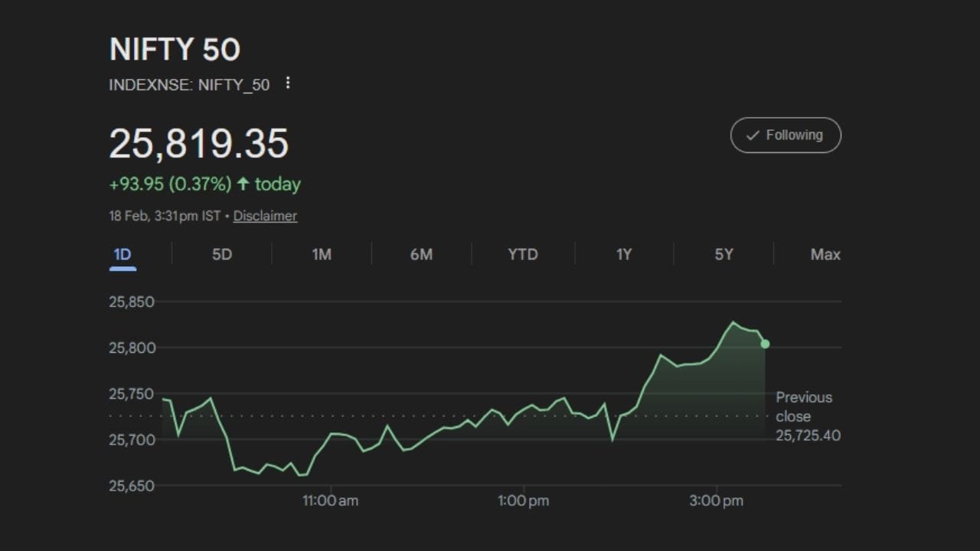980x551 pixels.
Task: Click the 25,819.35 index price
Action: pos(199,144)
